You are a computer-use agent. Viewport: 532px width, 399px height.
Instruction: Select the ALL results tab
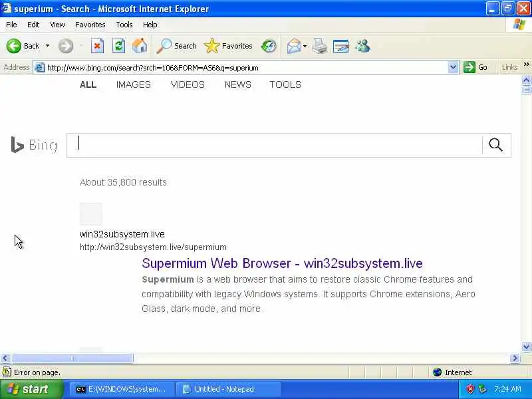coord(88,84)
